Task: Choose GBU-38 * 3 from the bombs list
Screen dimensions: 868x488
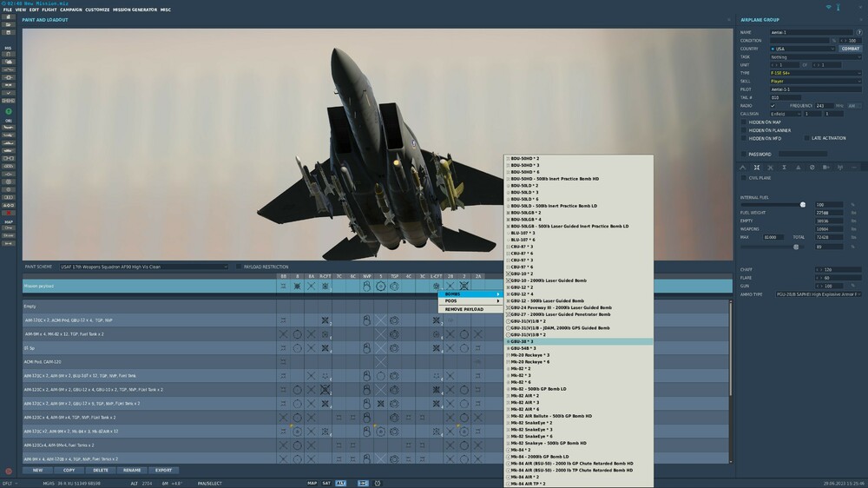Action: coord(578,342)
